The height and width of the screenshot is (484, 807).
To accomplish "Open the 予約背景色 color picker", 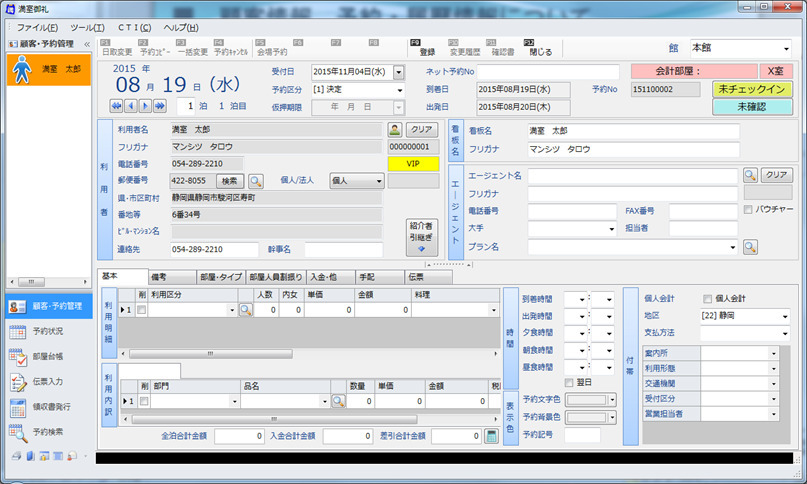I will coord(591,418).
